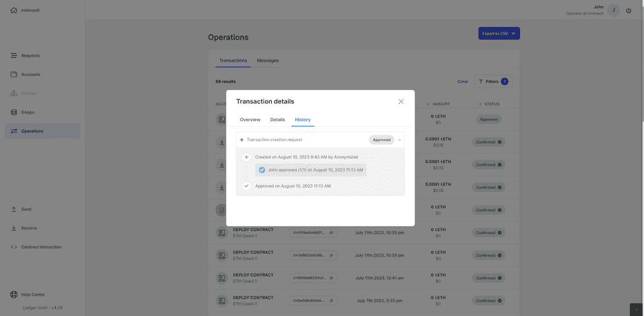This screenshot has width=644, height=316.
Task: Click the power logout icon
Action: (628, 10)
